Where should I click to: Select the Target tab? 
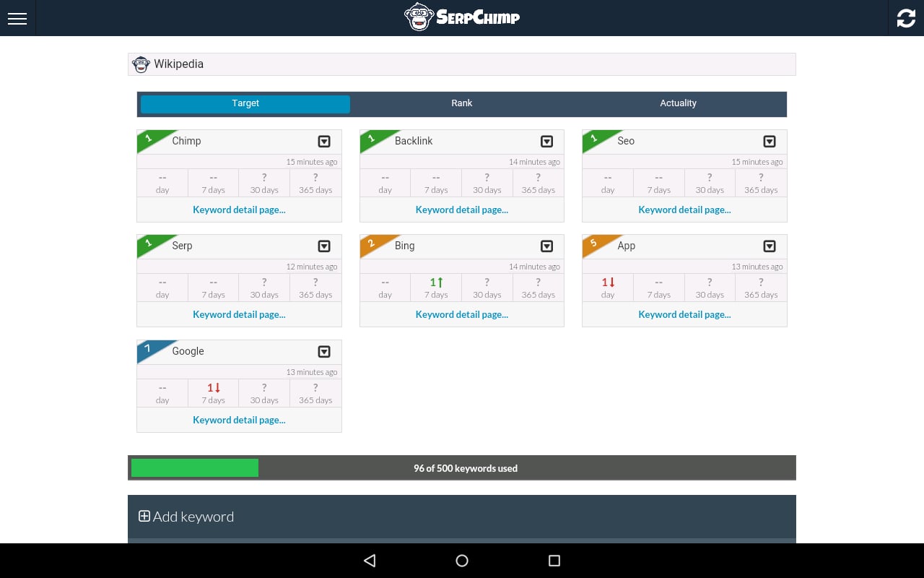click(245, 104)
